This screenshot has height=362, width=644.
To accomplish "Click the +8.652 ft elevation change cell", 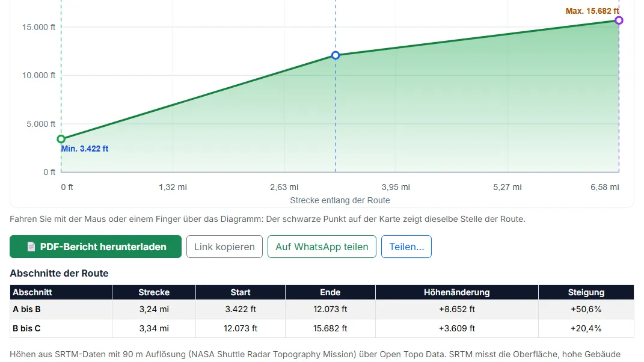I will tap(457, 309).
